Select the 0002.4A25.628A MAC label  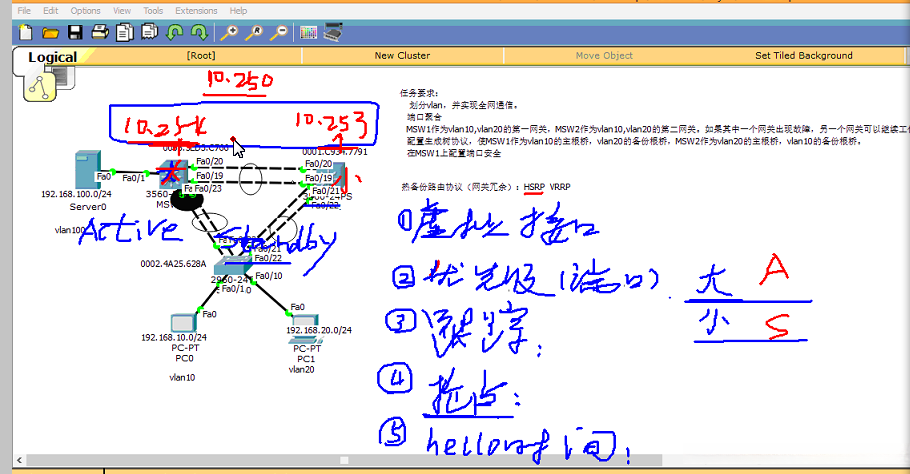173,264
